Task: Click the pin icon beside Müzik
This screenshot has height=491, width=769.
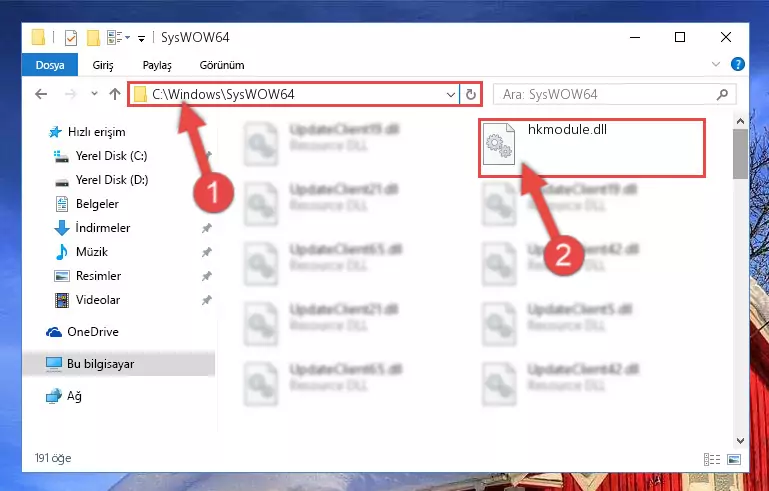Action: (206, 252)
